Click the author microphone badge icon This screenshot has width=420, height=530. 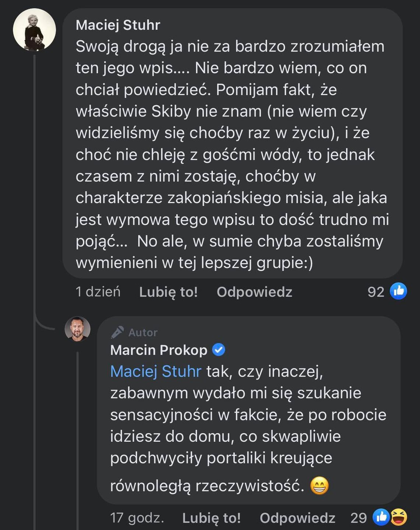coord(117,332)
